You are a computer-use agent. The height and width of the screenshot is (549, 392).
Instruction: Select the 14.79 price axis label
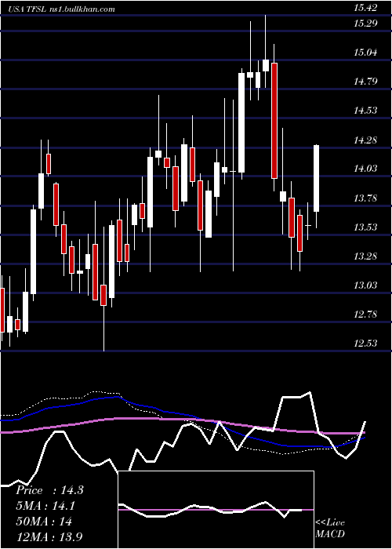pos(365,82)
